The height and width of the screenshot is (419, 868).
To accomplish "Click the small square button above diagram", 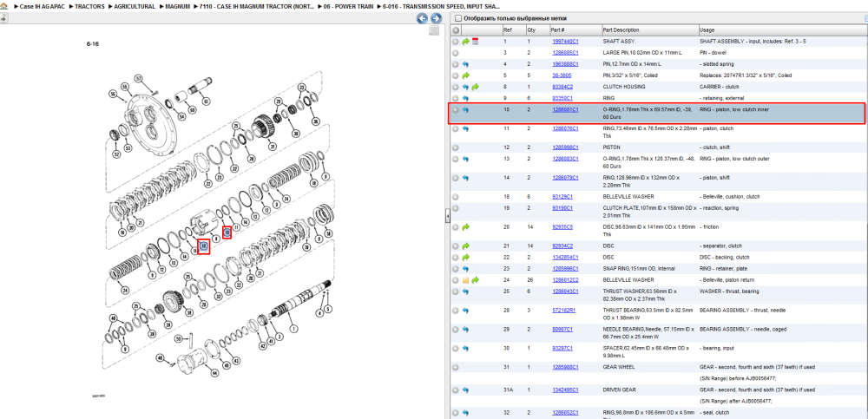I will [x=434, y=30].
